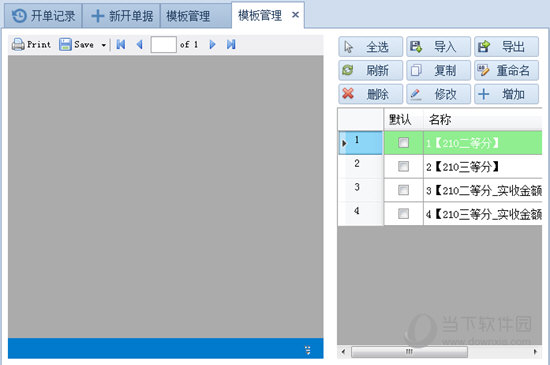Click the Print button in report toolbar
The width and height of the screenshot is (550, 365).
(31, 45)
